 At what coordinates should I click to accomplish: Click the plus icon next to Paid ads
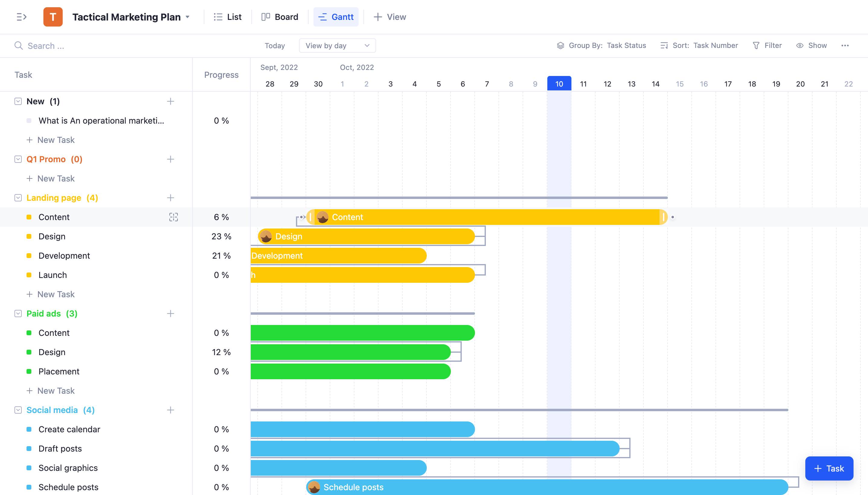(170, 314)
